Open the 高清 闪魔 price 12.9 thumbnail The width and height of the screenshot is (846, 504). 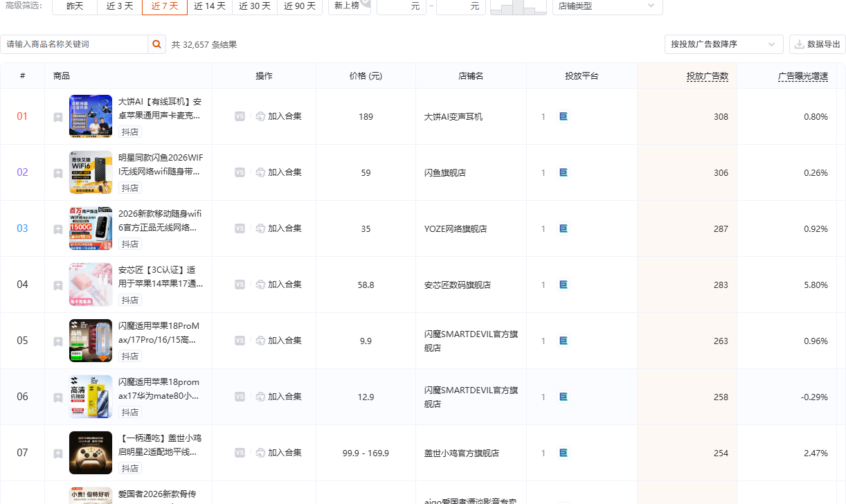point(91,397)
